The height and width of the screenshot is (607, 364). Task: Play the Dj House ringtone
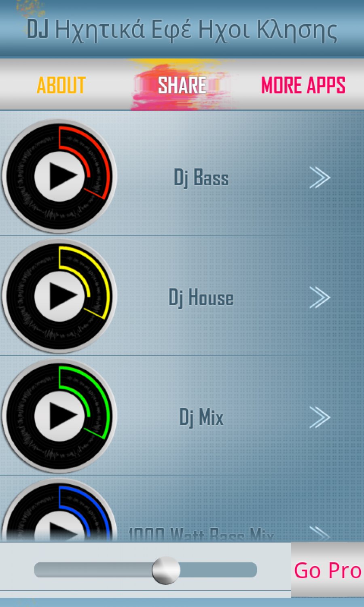[x=60, y=296]
